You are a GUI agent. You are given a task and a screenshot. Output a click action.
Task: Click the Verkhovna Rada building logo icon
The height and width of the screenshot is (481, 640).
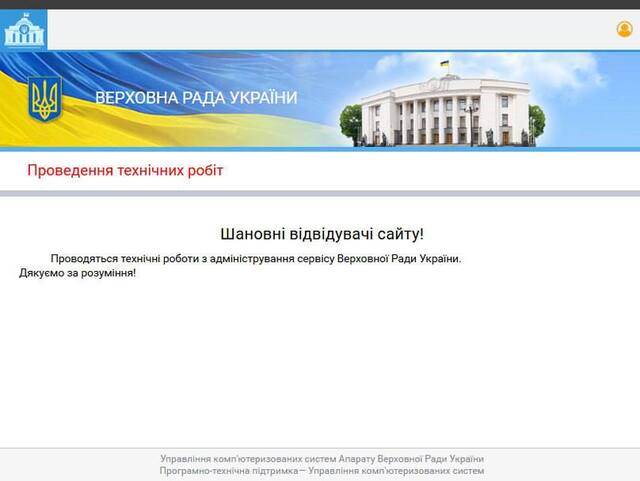(x=24, y=29)
